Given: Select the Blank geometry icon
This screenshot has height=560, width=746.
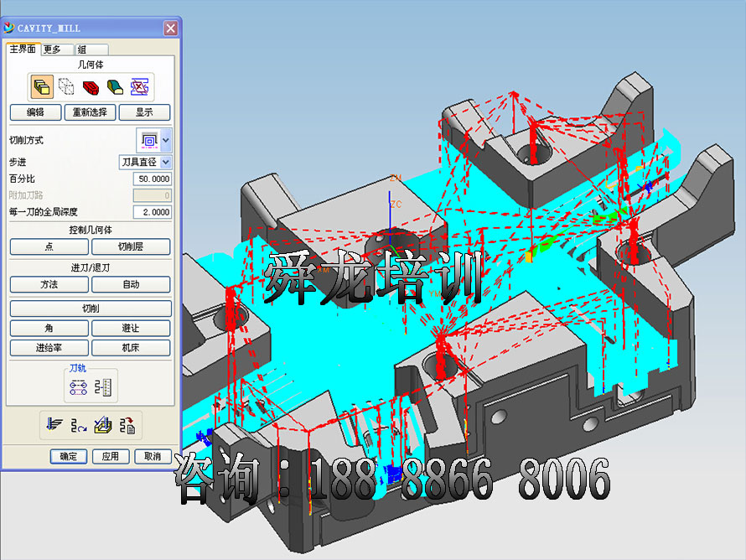Looking at the screenshot, I should pyautogui.click(x=66, y=87).
